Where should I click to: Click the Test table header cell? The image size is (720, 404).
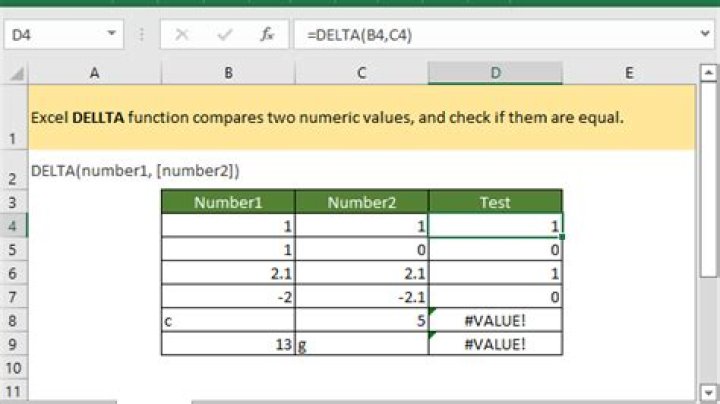(495, 202)
